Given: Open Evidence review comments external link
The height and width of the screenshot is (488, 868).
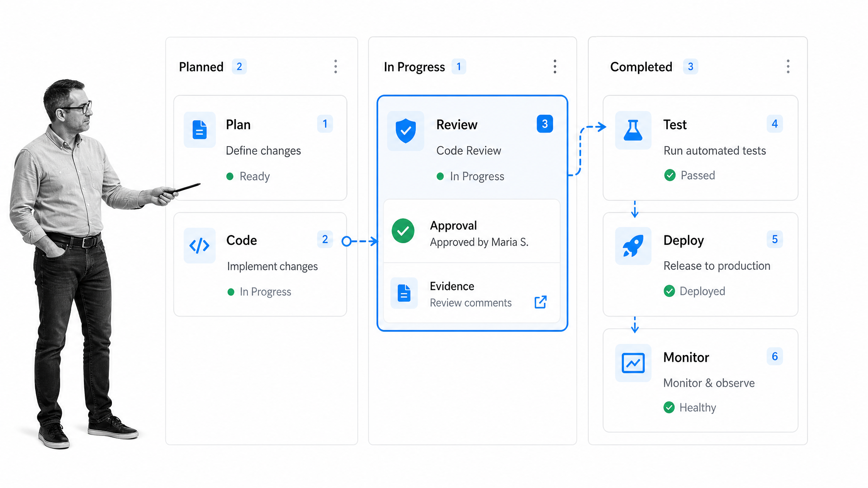Looking at the screenshot, I should 540,302.
